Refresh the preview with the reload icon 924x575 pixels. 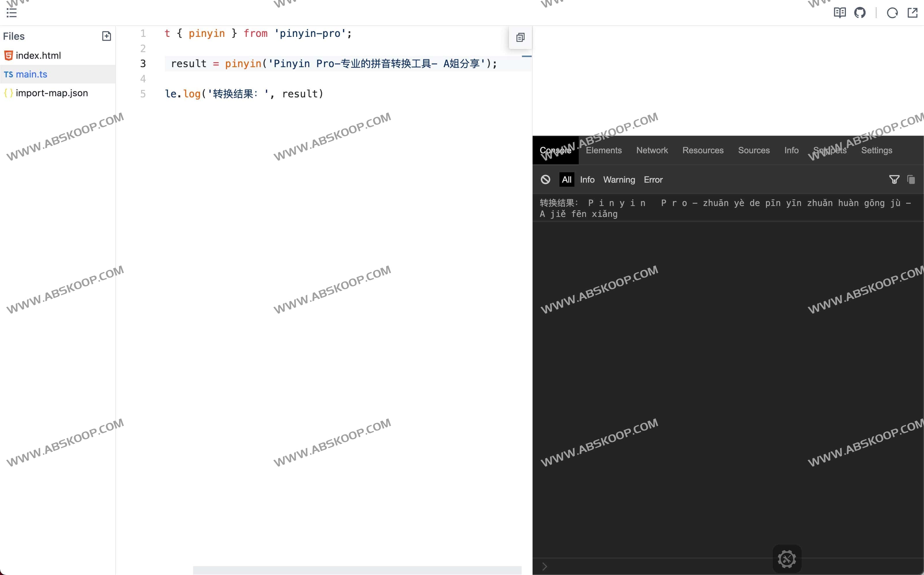point(892,12)
